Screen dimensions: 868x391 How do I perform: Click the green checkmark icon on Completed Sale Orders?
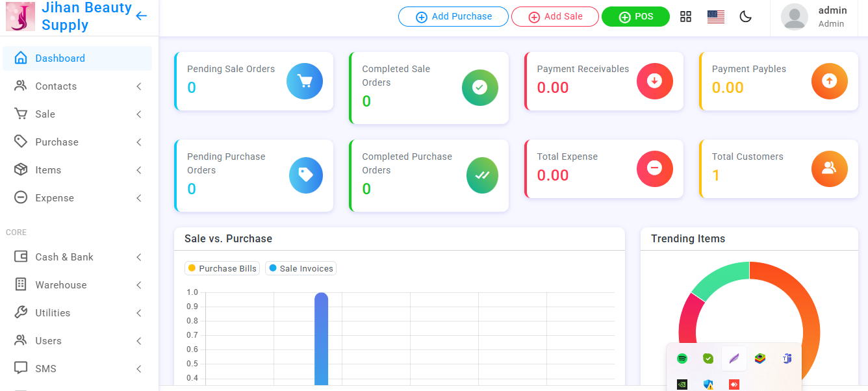point(479,88)
